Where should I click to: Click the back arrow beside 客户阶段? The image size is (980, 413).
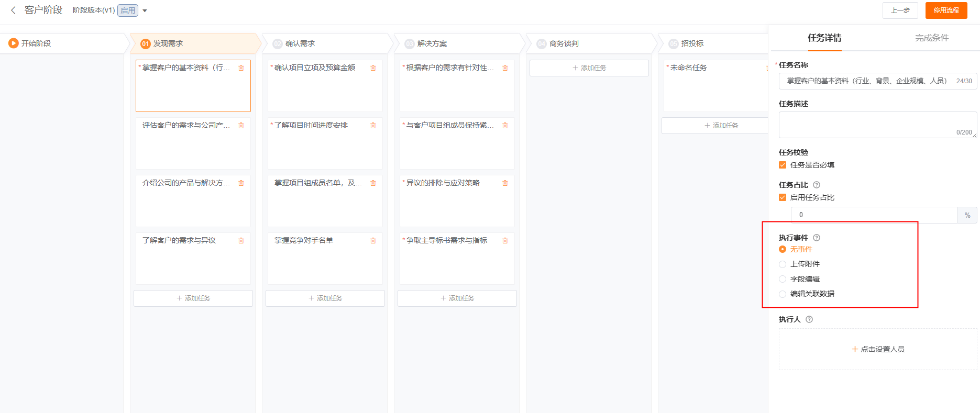pos(13,10)
